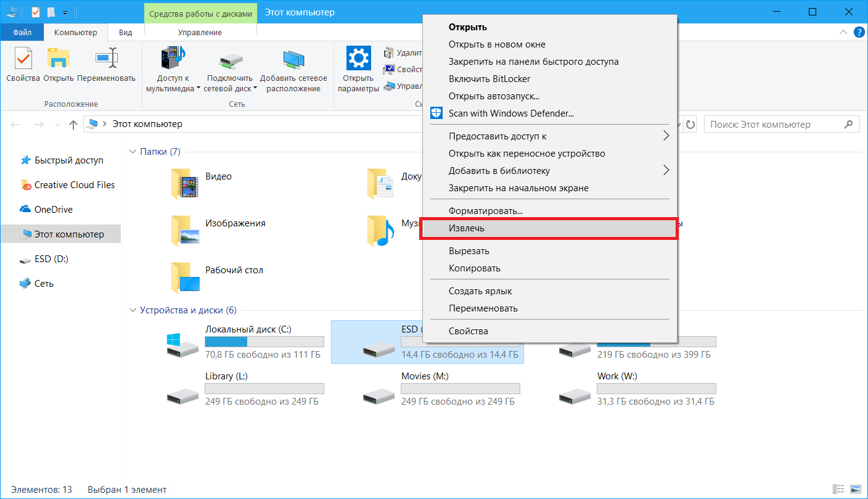The image size is (868, 499).
Task: Click the Открыть ribbon icon
Action: pyautogui.click(x=59, y=58)
